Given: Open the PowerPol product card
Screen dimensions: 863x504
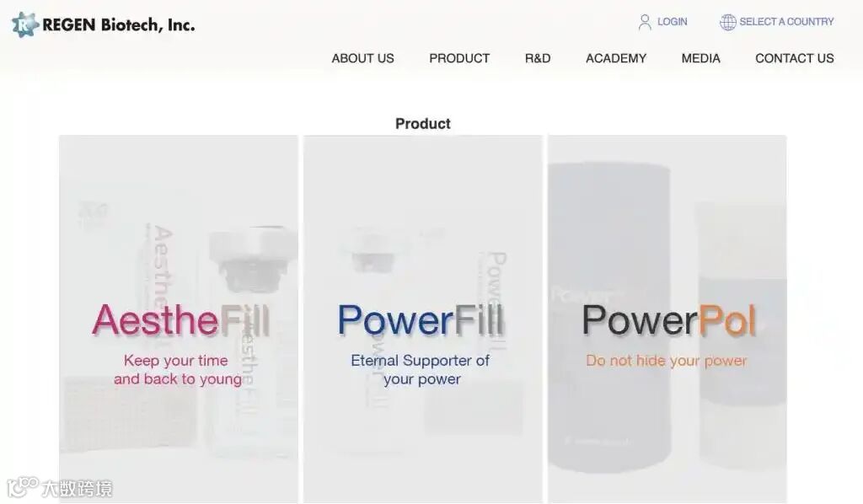Looking at the screenshot, I should point(667,319).
